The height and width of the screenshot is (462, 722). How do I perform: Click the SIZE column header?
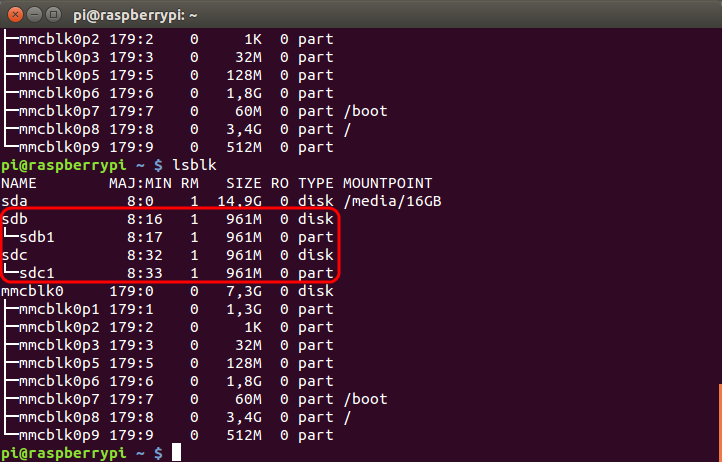click(x=243, y=183)
